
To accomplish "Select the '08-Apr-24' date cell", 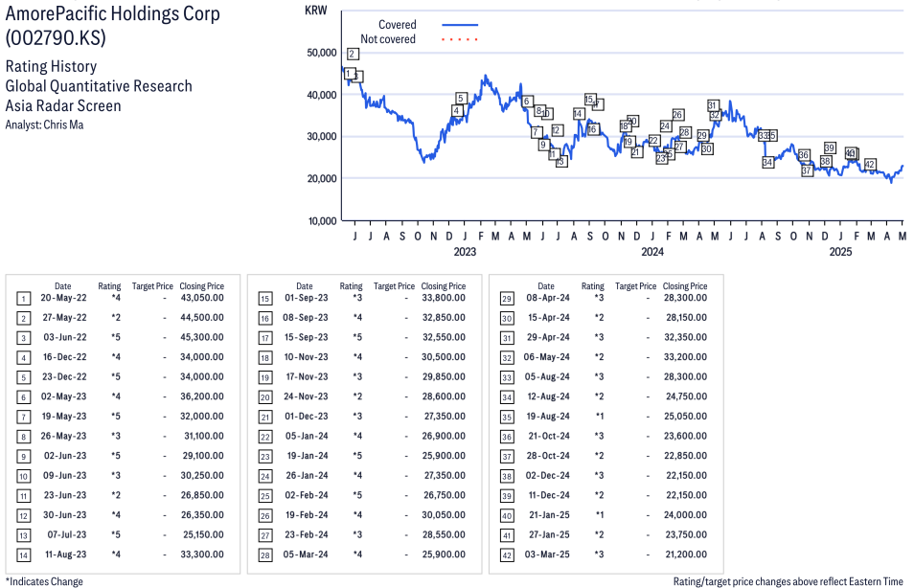I will point(548,298).
